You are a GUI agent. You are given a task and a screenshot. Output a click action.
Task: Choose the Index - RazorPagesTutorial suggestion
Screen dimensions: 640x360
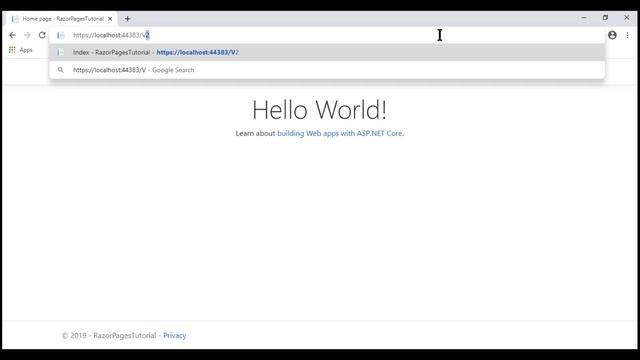click(327, 52)
